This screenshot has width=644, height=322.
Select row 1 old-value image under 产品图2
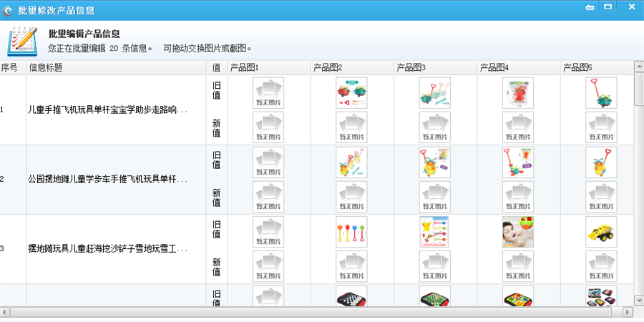tap(351, 93)
